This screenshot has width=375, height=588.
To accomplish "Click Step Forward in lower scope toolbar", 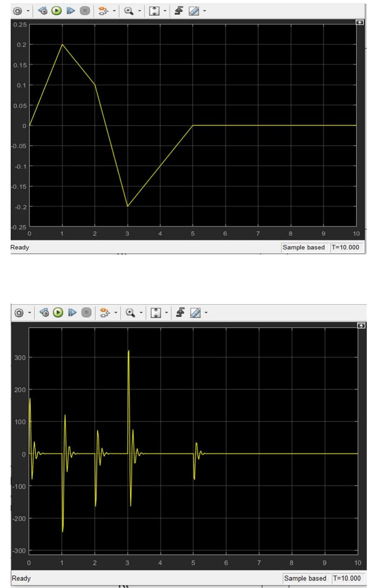I will [x=71, y=313].
